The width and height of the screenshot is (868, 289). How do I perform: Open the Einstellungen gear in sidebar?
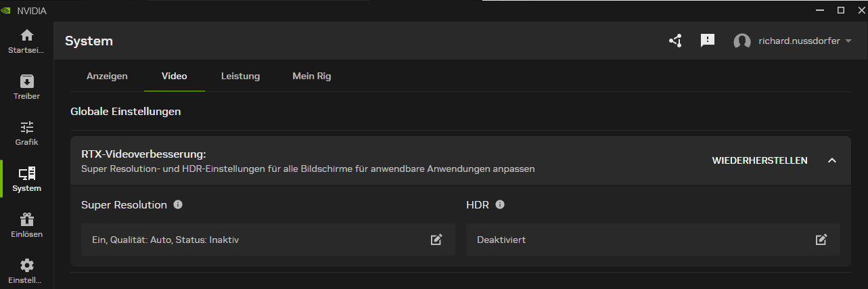pyautogui.click(x=26, y=271)
